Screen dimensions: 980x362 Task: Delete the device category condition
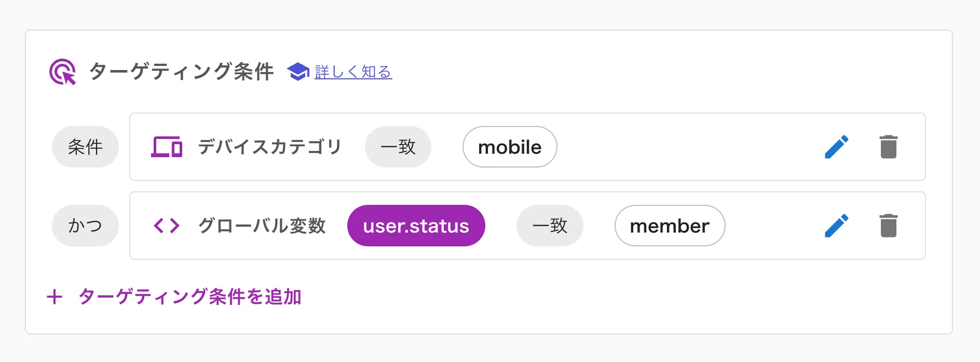tap(888, 147)
